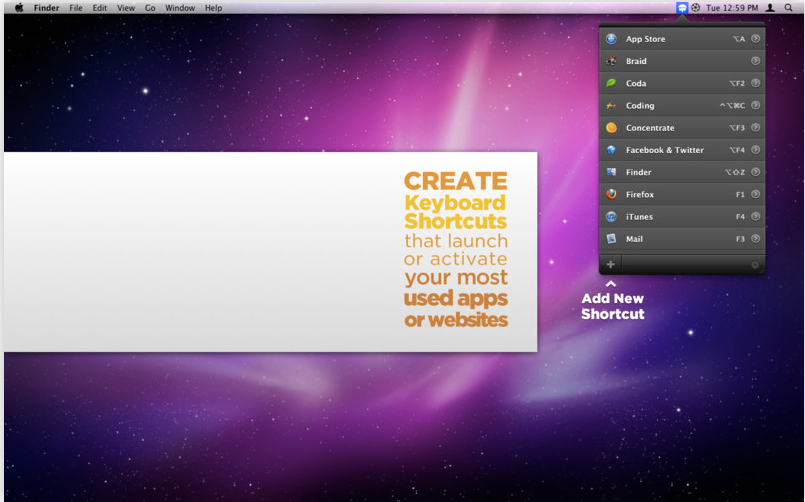Click the green Coda leaf icon
Screen dimensions: 805x502
coord(611,83)
